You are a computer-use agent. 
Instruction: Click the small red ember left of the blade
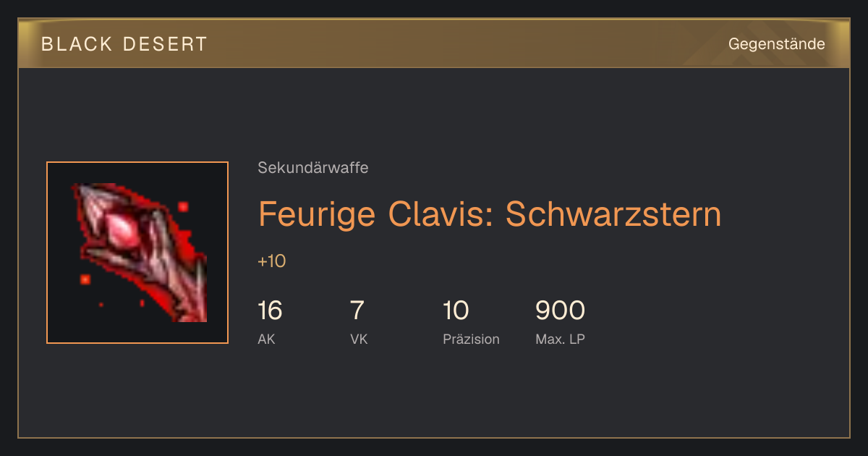(x=85, y=279)
